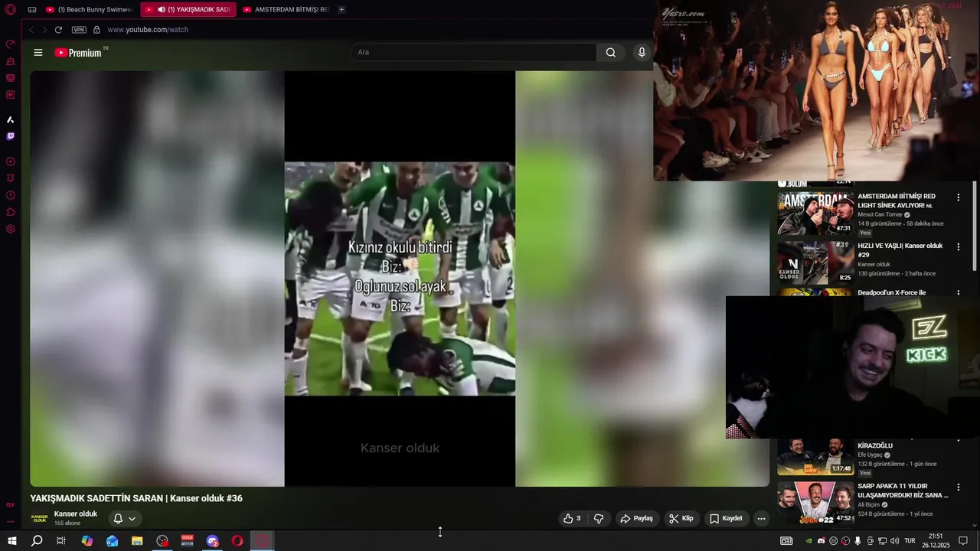
Task: Open the Kanser olduk channel name link
Action: (x=76, y=514)
